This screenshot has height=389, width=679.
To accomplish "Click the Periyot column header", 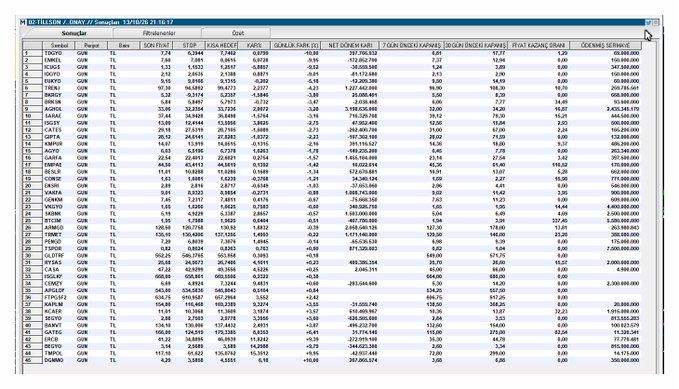I will tap(91, 45).
